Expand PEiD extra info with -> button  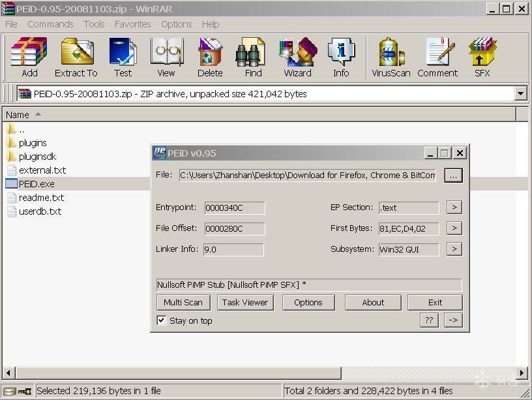(x=453, y=320)
